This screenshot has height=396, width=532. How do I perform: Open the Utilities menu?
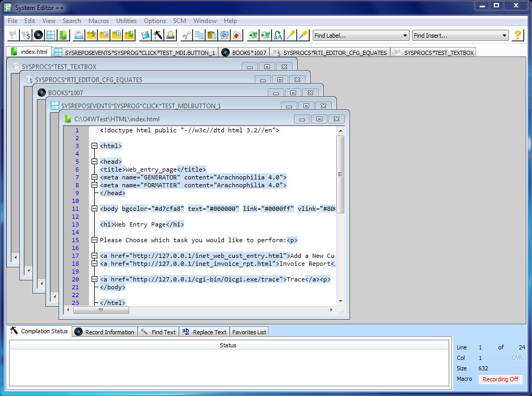(126, 21)
